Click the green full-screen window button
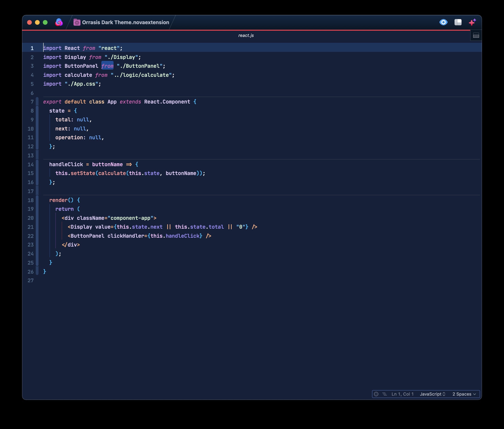Viewport: 504px width, 429px height. click(45, 22)
